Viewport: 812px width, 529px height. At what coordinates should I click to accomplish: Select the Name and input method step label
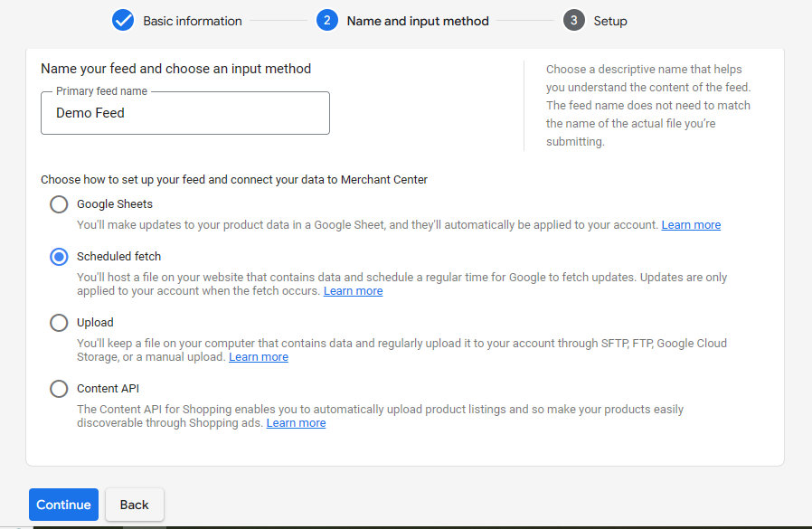point(418,21)
